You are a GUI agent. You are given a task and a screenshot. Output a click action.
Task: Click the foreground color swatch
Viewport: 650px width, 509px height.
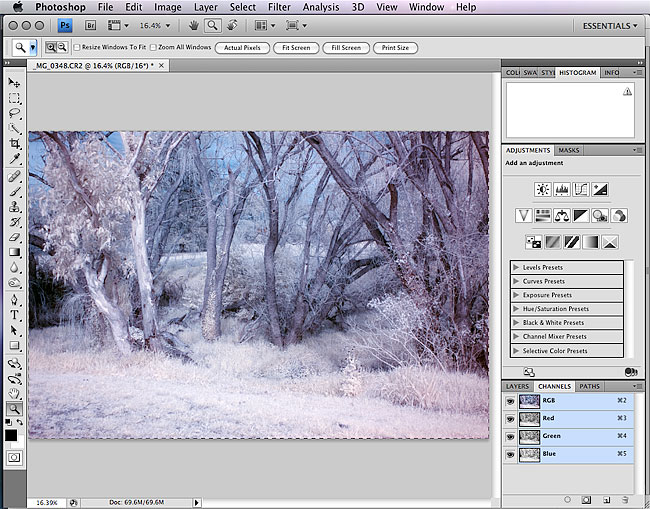click(x=12, y=434)
